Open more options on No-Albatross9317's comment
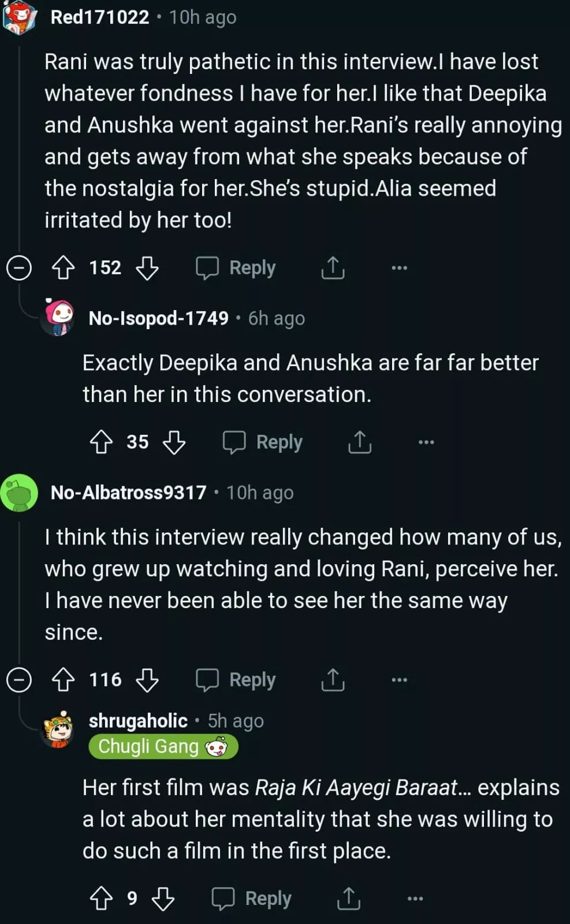 399,680
